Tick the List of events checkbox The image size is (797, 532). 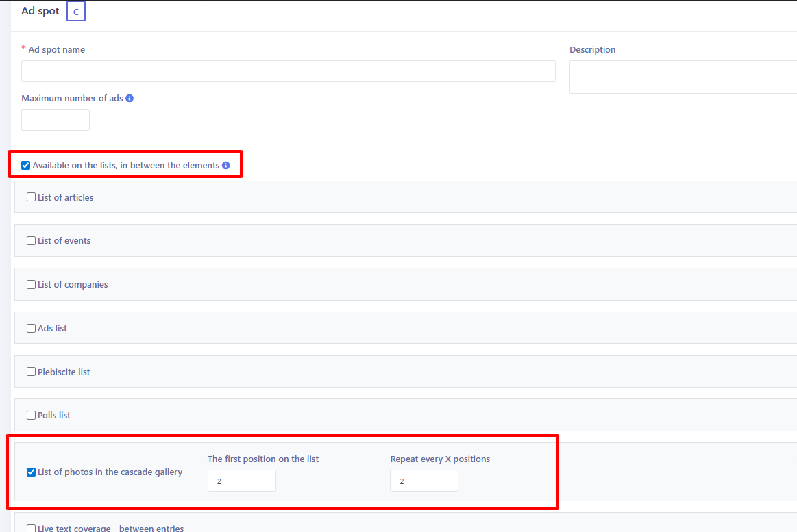[31, 241]
